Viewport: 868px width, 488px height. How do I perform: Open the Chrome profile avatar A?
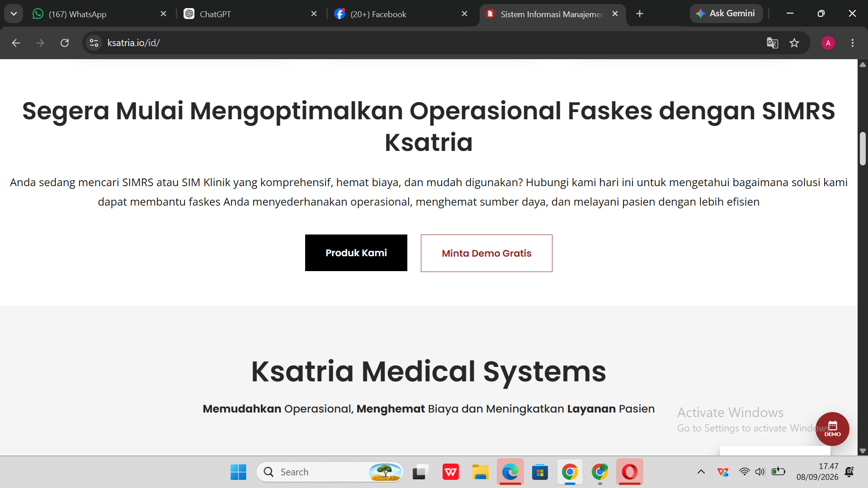pyautogui.click(x=828, y=43)
